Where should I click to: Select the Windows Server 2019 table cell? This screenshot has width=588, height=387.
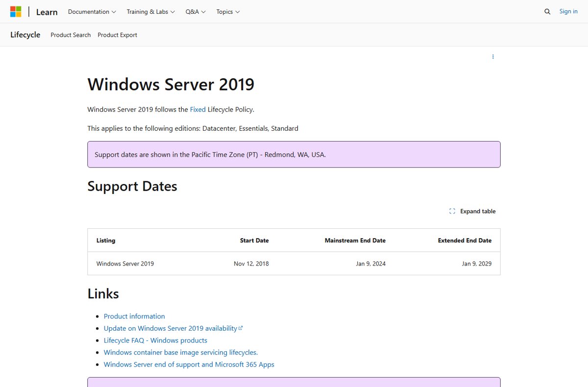click(125, 264)
